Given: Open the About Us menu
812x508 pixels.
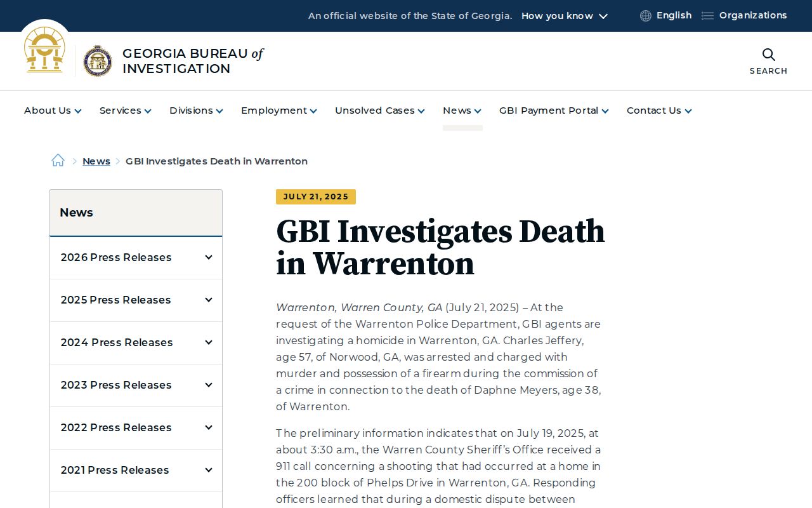Looking at the screenshot, I should pos(53,110).
